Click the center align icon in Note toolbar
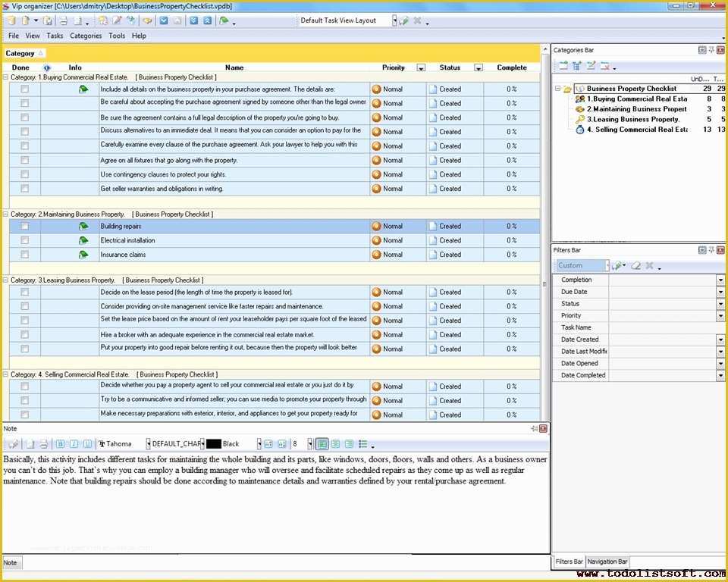 click(335, 444)
